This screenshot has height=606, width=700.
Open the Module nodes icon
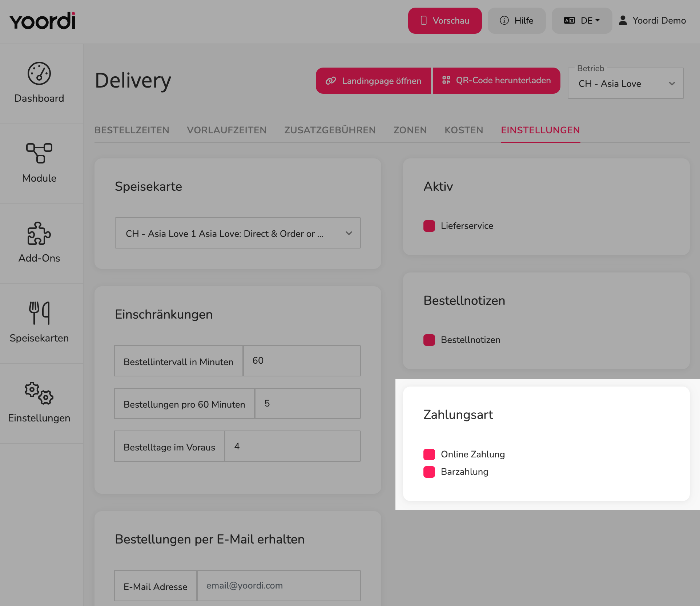39,153
